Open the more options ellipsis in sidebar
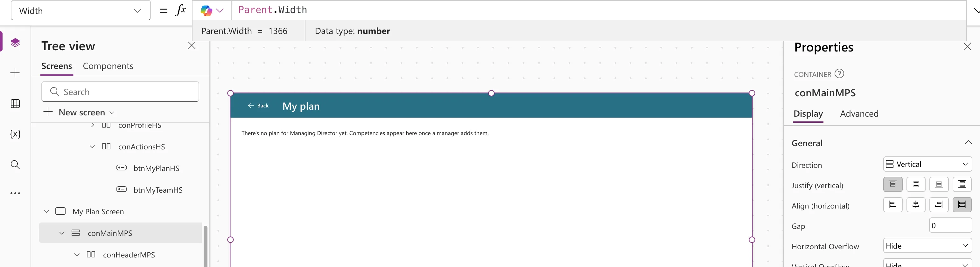 (15, 193)
